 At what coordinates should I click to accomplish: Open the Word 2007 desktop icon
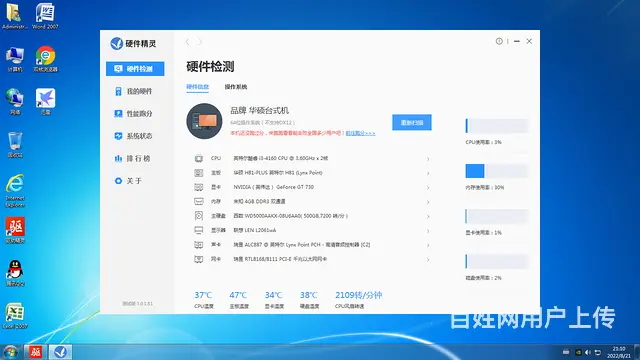(x=45, y=16)
